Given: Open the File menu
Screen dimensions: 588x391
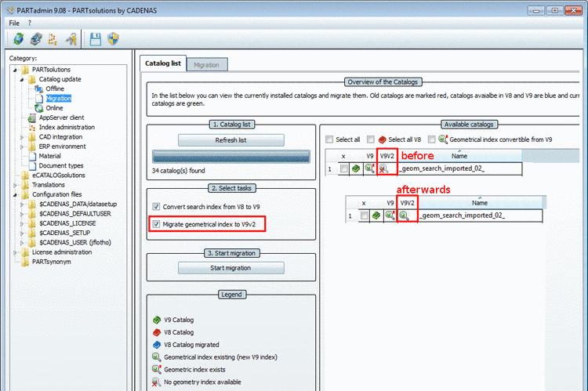Looking at the screenshot, I should pos(14,24).
